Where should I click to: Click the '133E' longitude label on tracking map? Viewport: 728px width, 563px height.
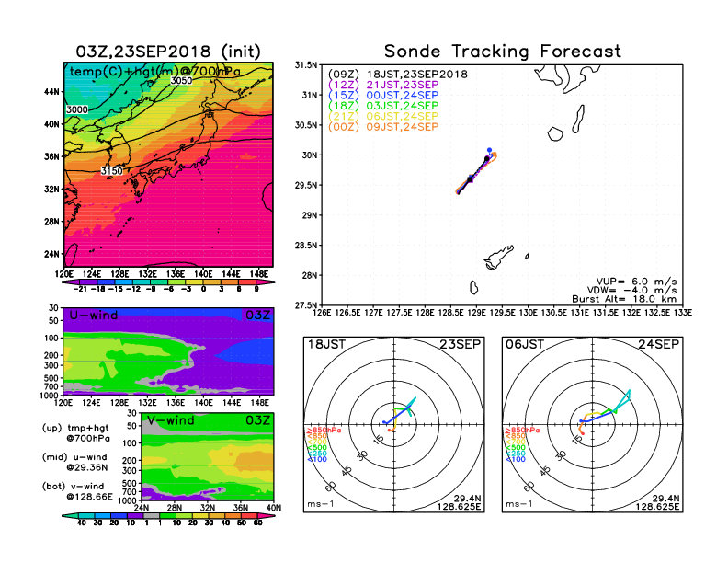coord(684,313)
